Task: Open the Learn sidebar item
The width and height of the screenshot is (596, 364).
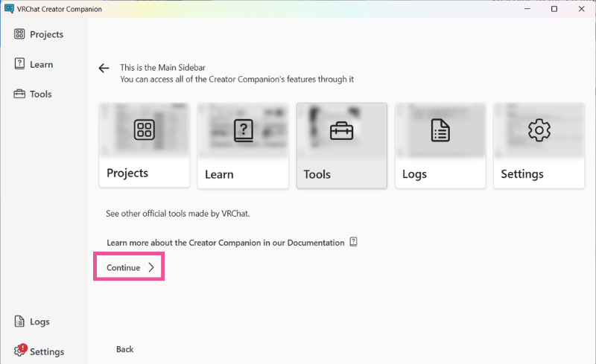Action: (34, 64)
